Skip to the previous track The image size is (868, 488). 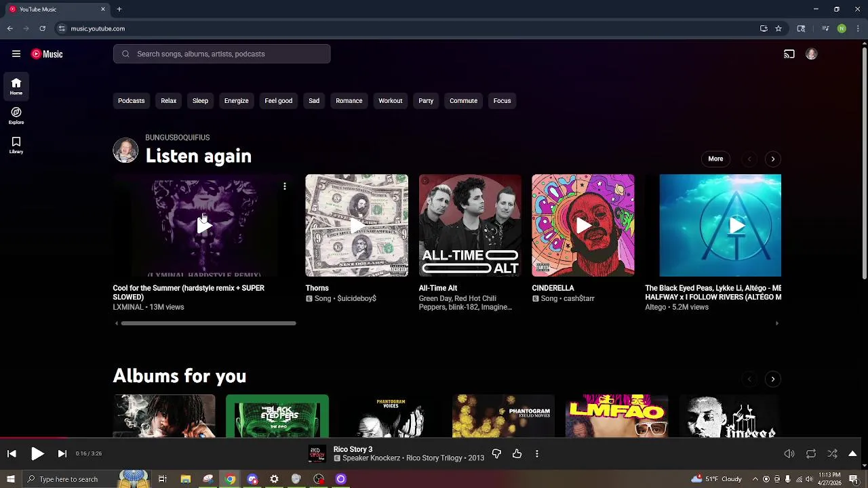12,453
